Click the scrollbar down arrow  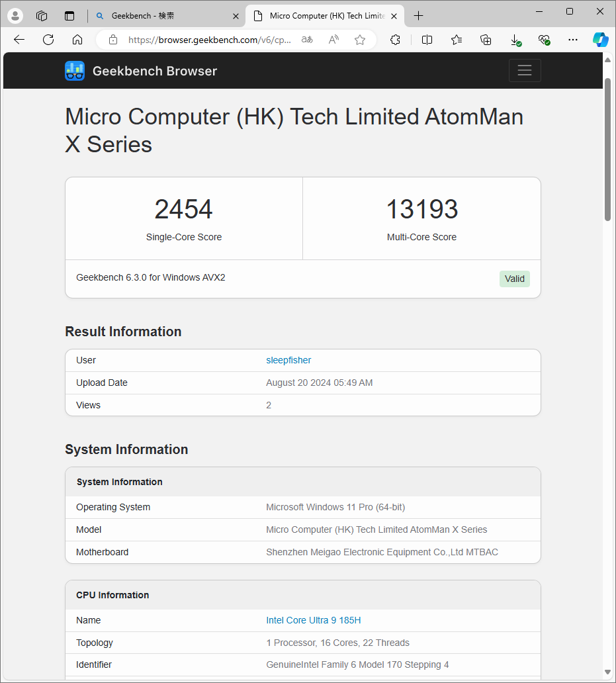pos(607,672)
